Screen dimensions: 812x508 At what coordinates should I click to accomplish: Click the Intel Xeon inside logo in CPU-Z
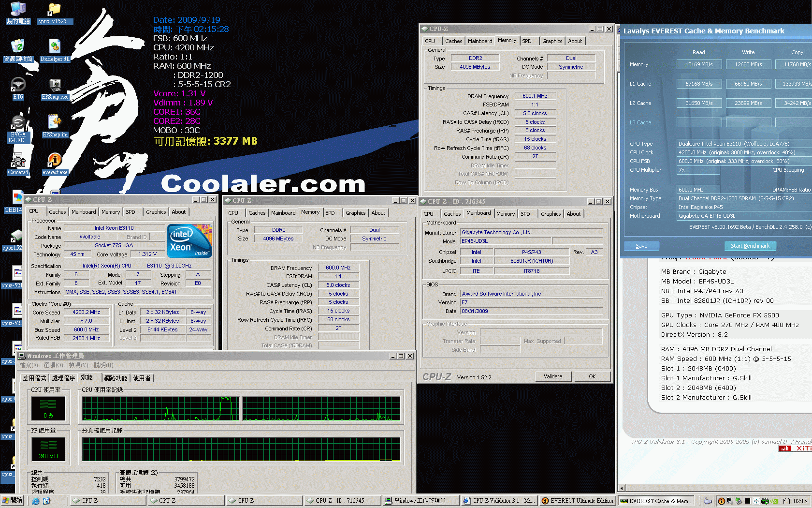tap(189, 240)
